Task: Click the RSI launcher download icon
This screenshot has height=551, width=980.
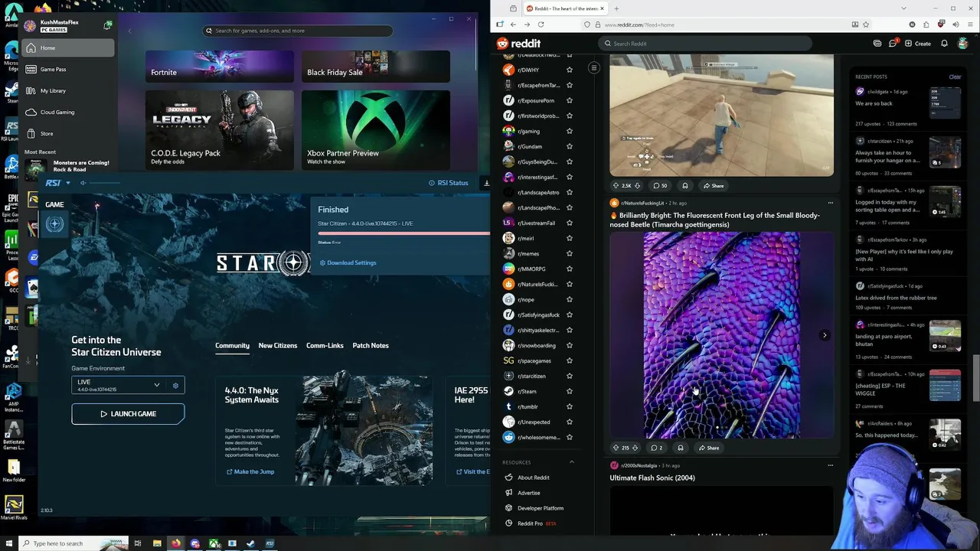Action: [x=486, y=183]
